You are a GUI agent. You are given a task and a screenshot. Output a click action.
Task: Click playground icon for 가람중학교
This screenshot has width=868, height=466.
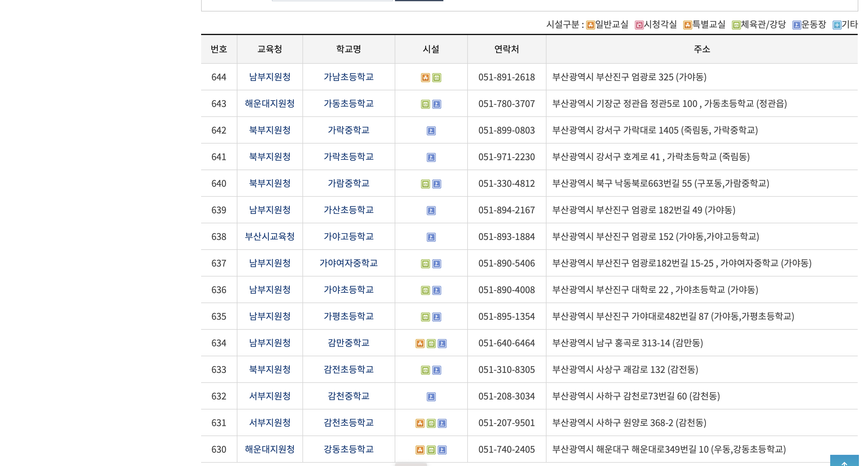(x=436, y=184)
